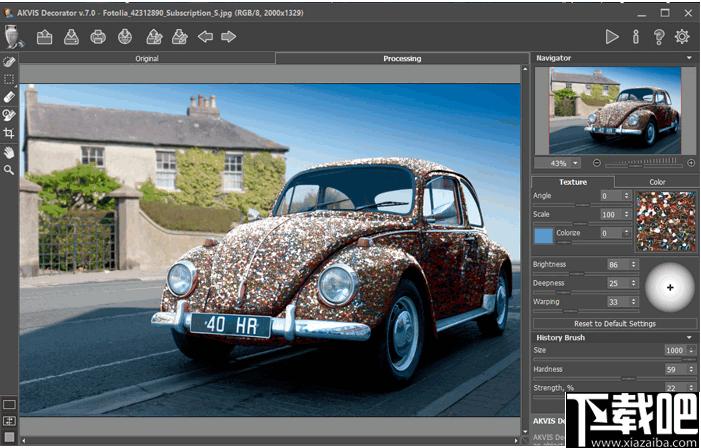Open an image with the Open icon

pos(44,37)
